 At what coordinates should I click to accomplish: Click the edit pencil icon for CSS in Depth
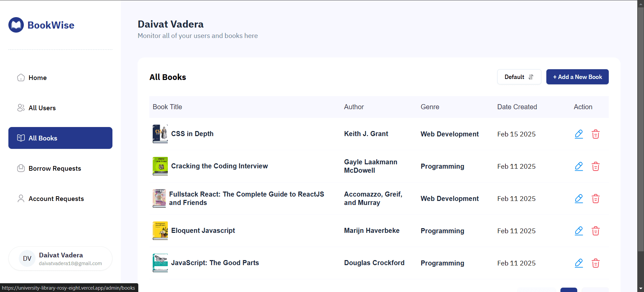(579, 134)
